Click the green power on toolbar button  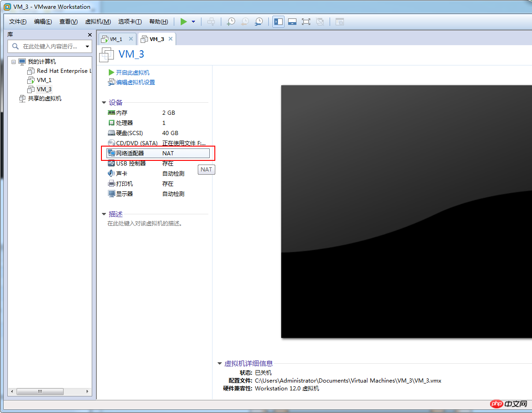pos(183,22)
